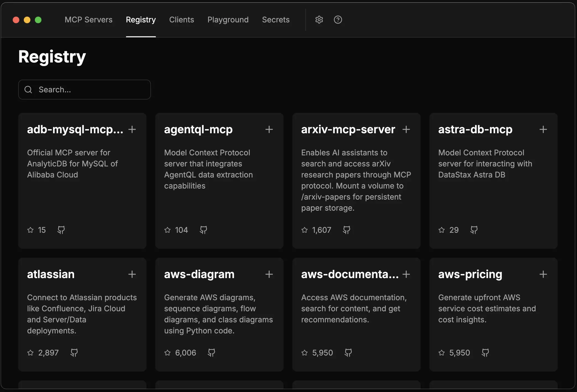Add aws-documentation using its plus button
Screen dimensions: 577x392
click(x=406, y=274)
